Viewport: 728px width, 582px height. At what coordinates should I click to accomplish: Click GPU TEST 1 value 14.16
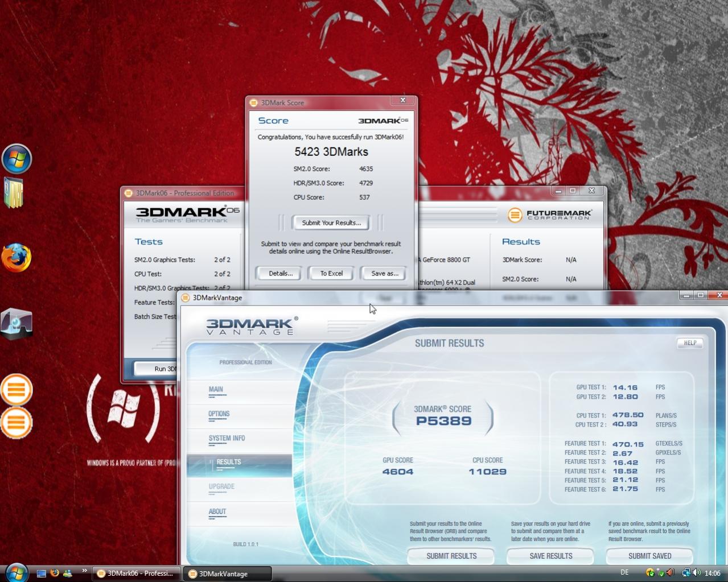click(625, 387)
